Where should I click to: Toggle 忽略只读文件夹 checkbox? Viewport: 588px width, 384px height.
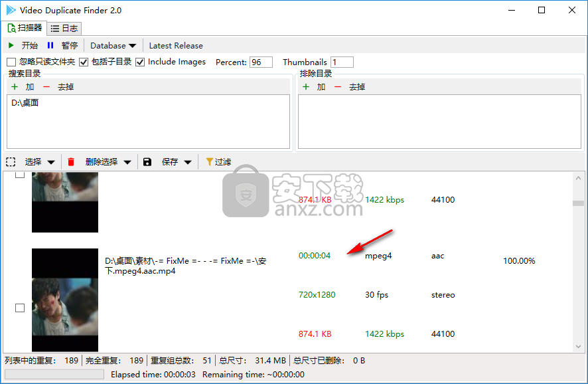click(x=11, y=62)
